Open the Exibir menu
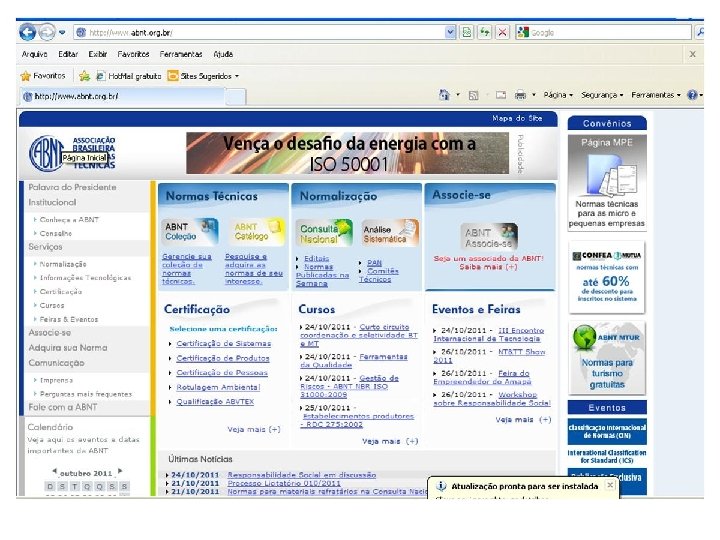This screenshot has width=720, height=540. point(98,54)
